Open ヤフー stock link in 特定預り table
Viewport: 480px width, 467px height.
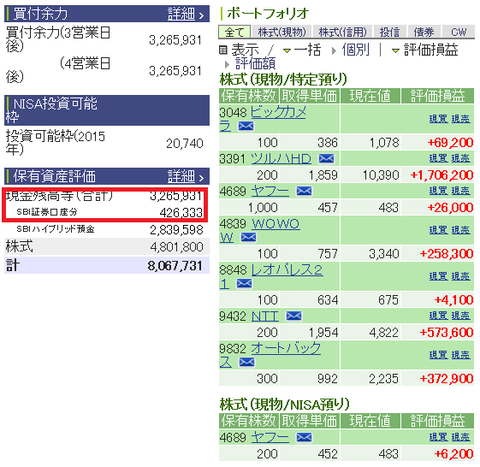[270, 191]
